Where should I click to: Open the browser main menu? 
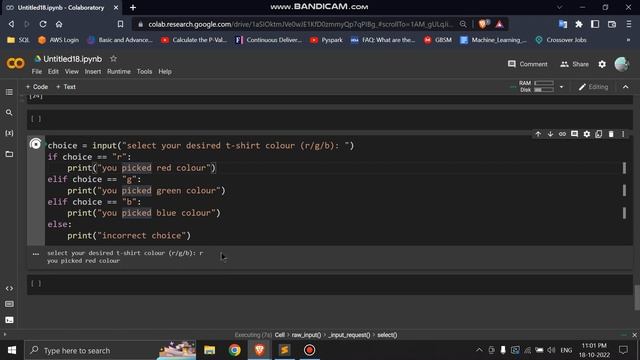pos(629,24)
